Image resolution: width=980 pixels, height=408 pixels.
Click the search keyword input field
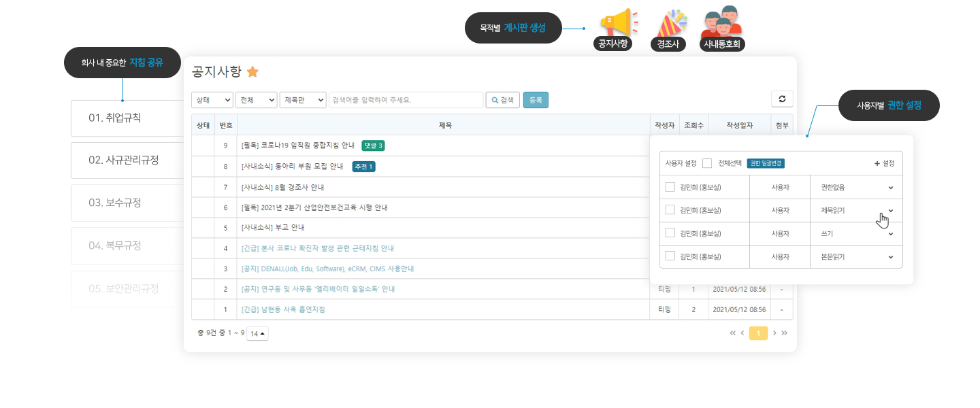(406, 100)
